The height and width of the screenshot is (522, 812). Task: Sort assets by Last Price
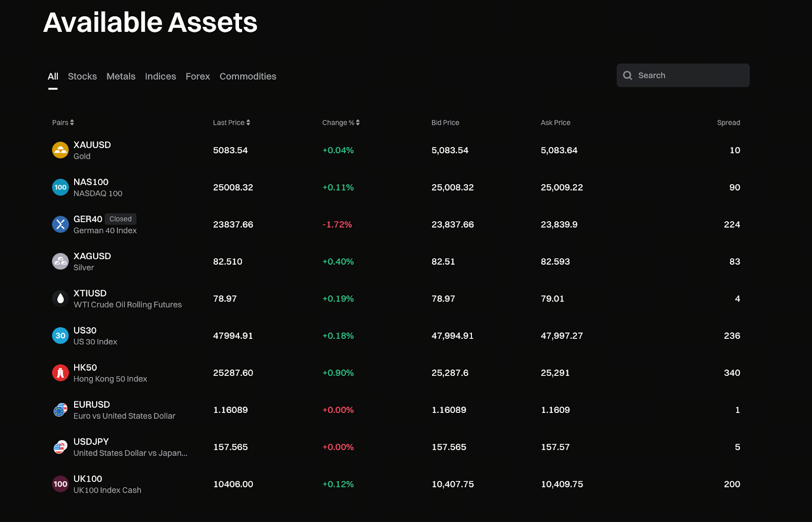(231, 123)
